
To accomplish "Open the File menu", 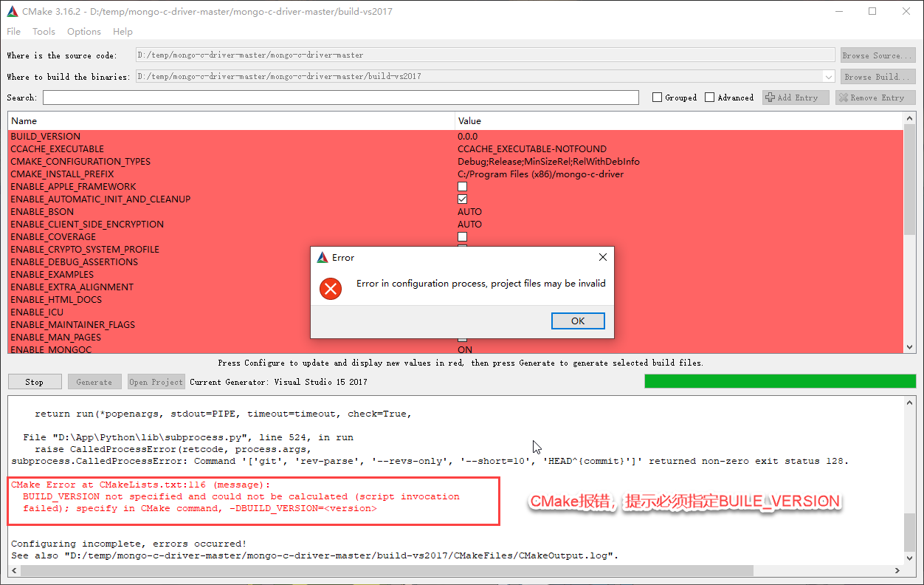I will pyautogui.click(x=14, y=32).
